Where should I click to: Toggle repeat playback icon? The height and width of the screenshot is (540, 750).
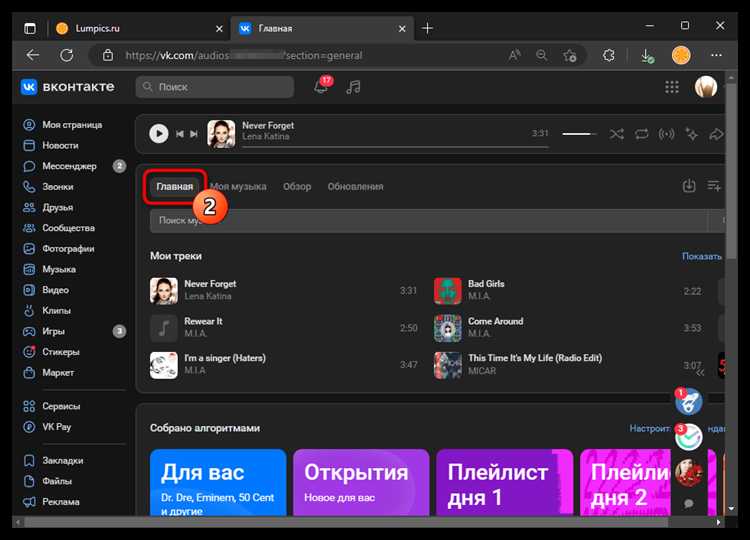point(641,134)
